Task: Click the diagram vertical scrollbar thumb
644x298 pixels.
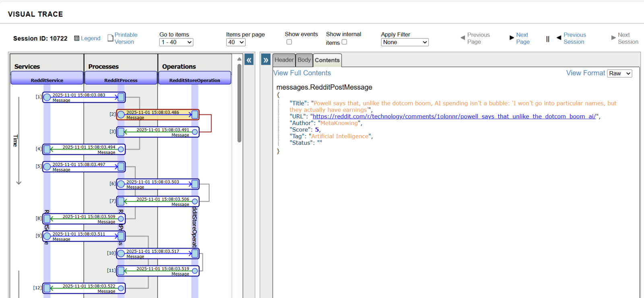Action: (239, 103)
